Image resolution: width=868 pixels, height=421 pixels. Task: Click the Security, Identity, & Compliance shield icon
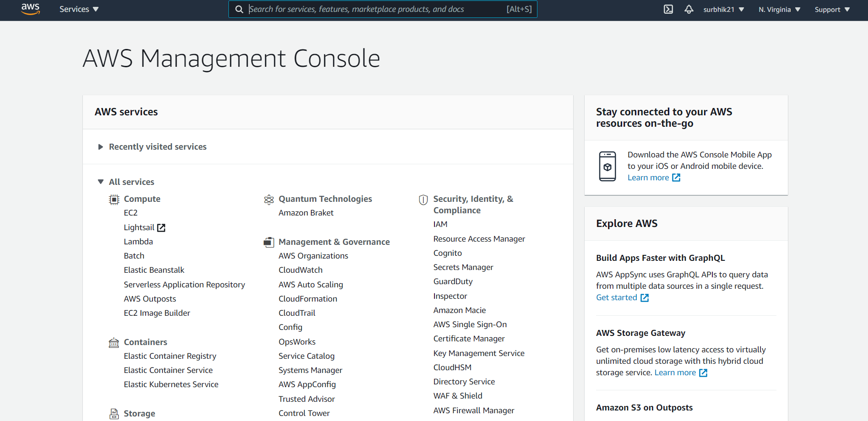click(x=423, y=199)
